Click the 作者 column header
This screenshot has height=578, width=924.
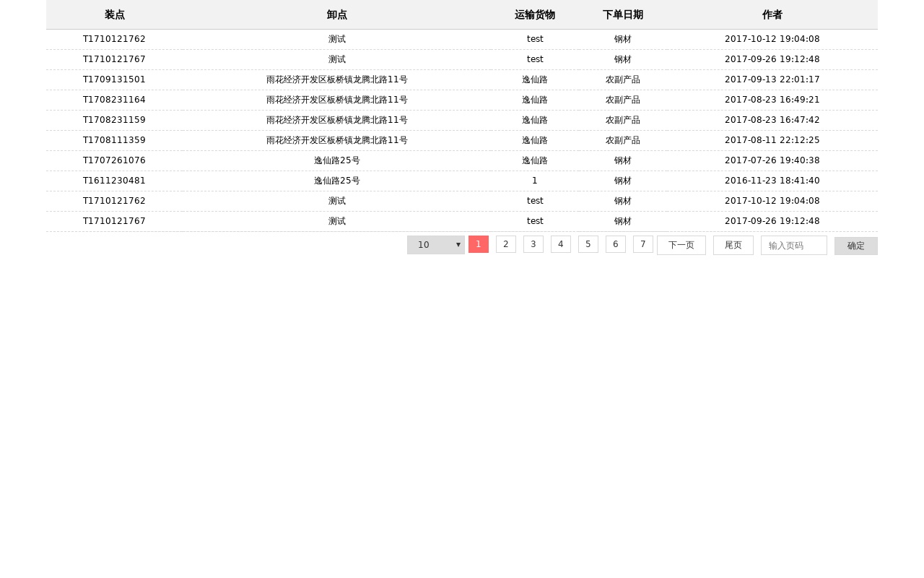point(772,14)
